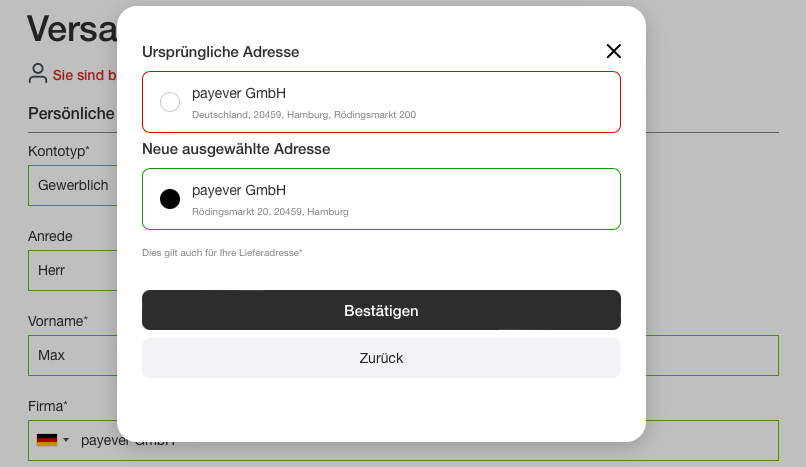Image resolution: width=806 pixels, height=467 pixels.
Task: Click the Neue ausgewählte Adresse heading
Action: point(236,149)
